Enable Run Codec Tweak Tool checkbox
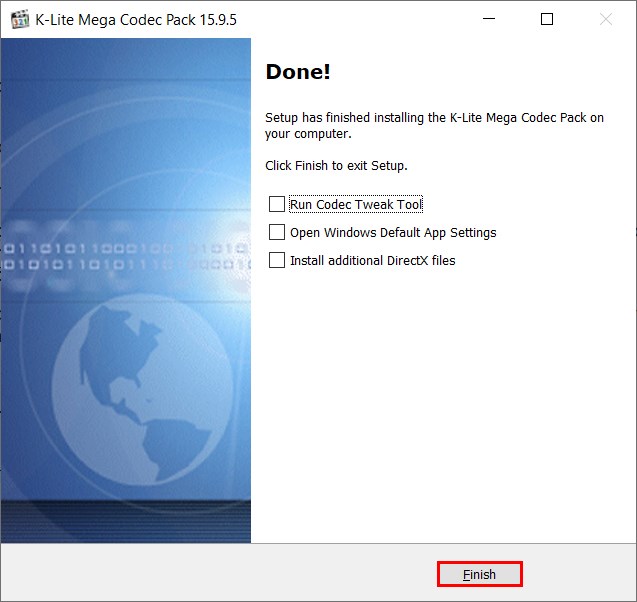The width and height of the screenshot is (637, 602). pyautogui.click(x=277, y=204)
